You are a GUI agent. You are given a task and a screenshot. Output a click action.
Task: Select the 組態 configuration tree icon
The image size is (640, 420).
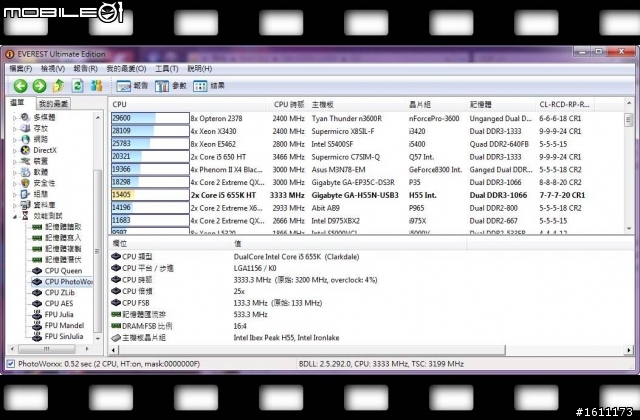25,194
